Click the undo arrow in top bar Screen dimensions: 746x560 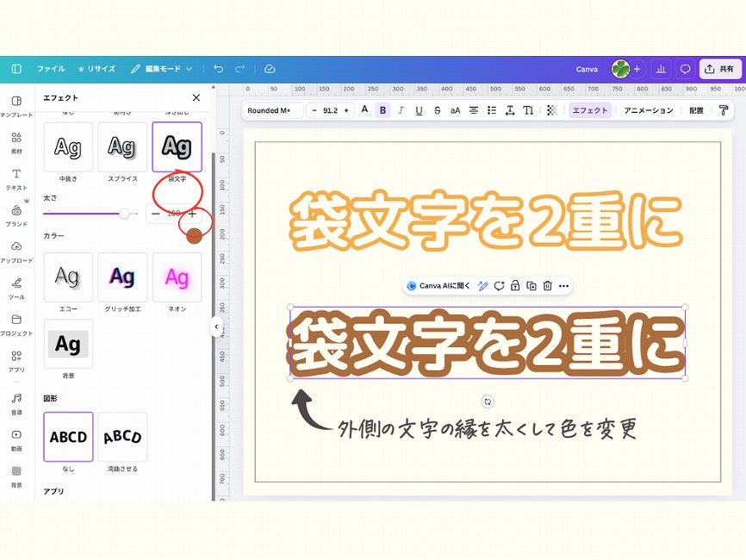[x=219, y=69]
